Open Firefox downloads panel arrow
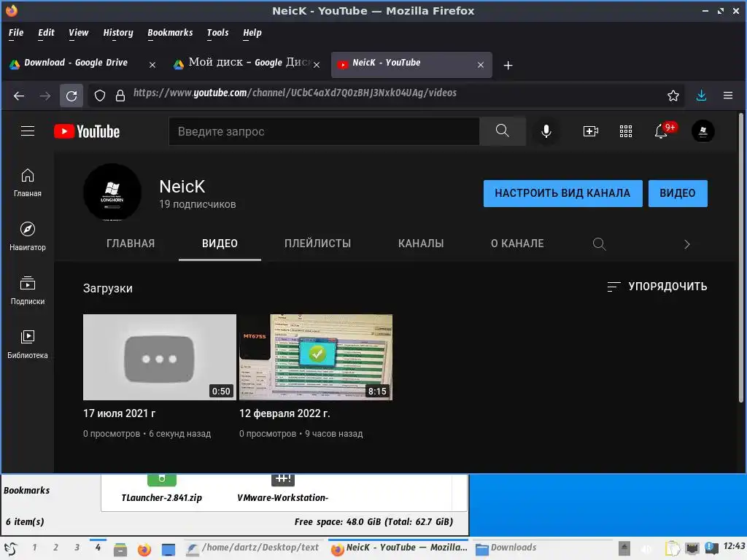This screenshot has width=747, height=560. point(701,96)
